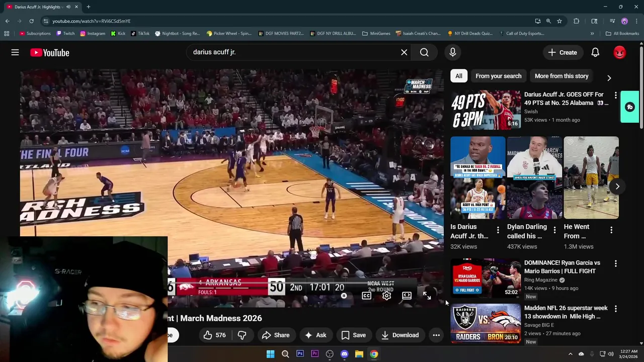Download the video

[400, 335]
